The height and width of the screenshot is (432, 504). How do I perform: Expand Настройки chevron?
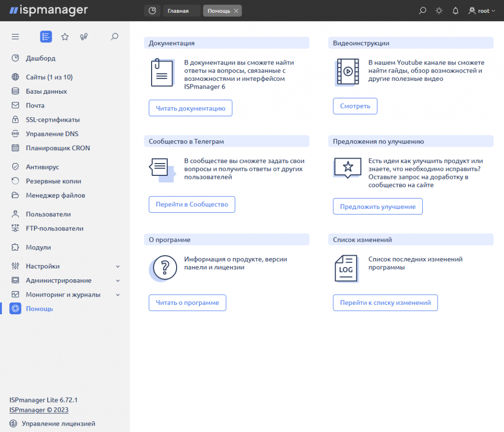118,266
